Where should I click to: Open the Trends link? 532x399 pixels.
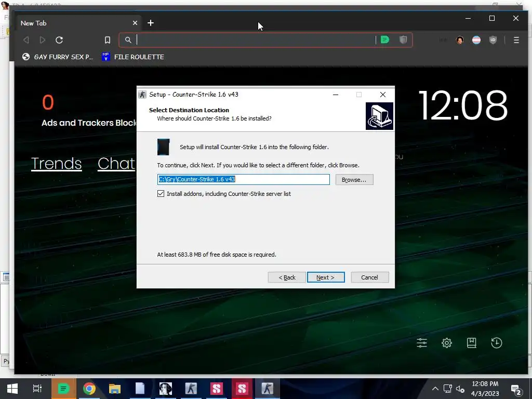[x=56, y=164]
